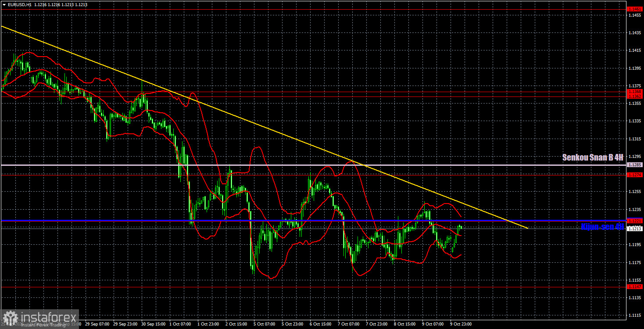Click the 1.1335 price axis label
644x329 pixels.
pos(635,121)
